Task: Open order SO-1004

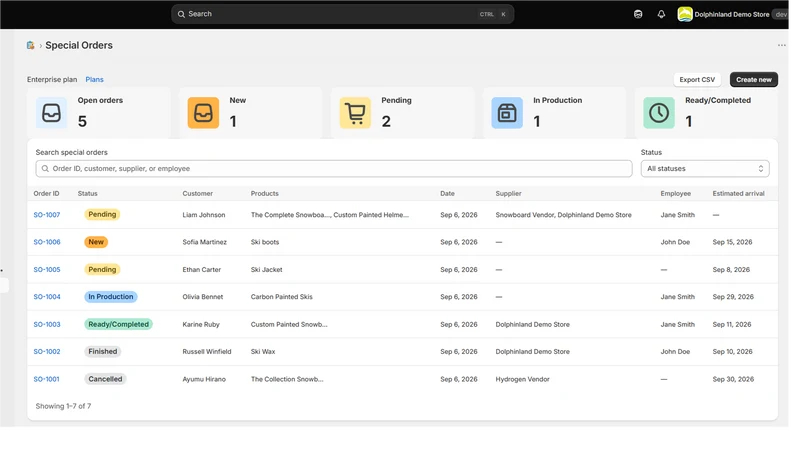Action: [x=47, y=296]
